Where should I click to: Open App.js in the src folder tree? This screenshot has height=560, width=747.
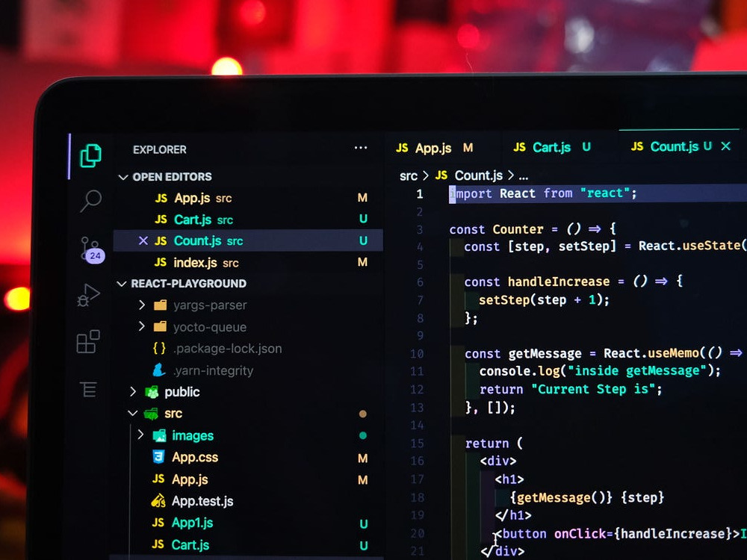coord(190,479)
